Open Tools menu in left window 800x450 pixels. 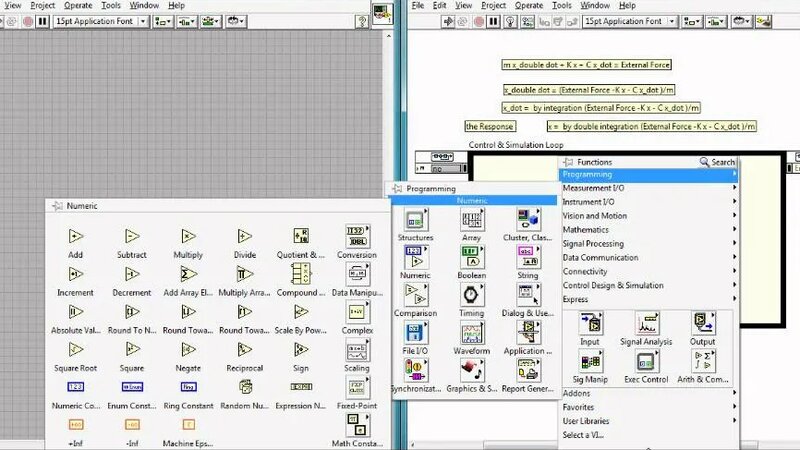[x=111, y=5]
